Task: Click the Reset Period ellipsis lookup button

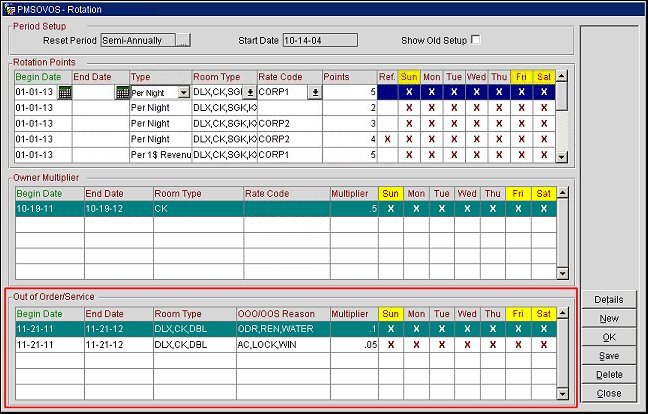Action: pos(182,41)
